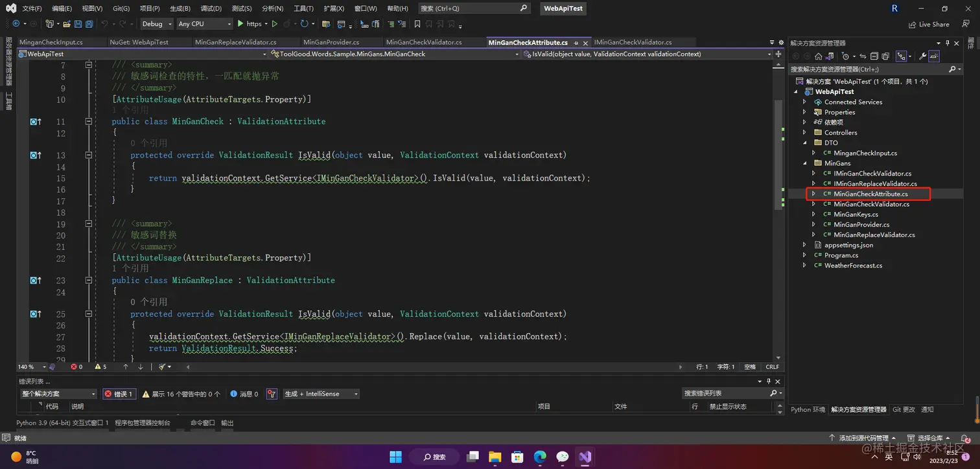This screenshot has height=469, width=980.
Task: Click the Open File toolbar icon
Action: pos(67,24)
